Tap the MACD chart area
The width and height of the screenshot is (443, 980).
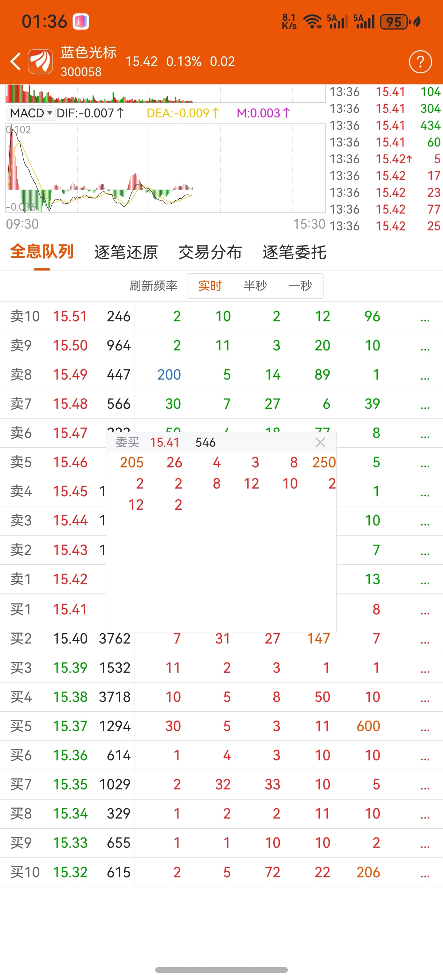(165, 168)
